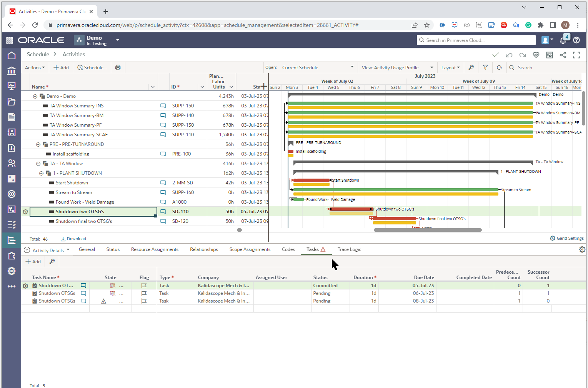Open the Actions dropdown menu
588x388 pixels.
35,68
